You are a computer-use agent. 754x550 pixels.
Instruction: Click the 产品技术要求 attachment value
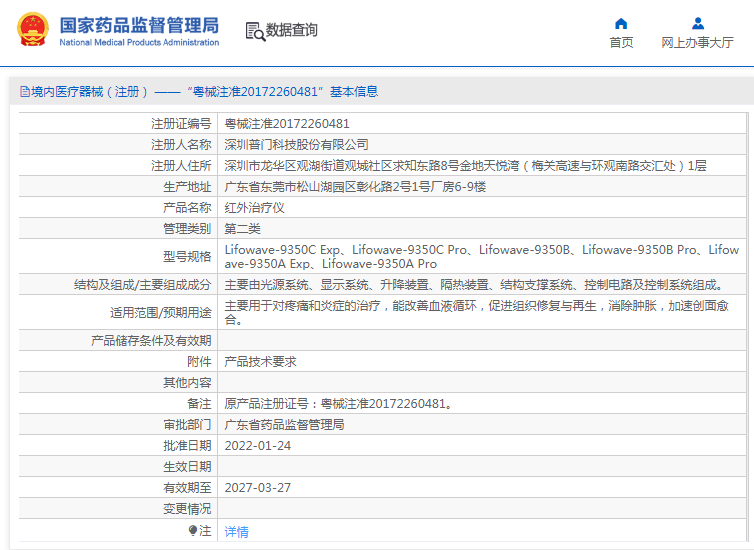click(260, 361)
